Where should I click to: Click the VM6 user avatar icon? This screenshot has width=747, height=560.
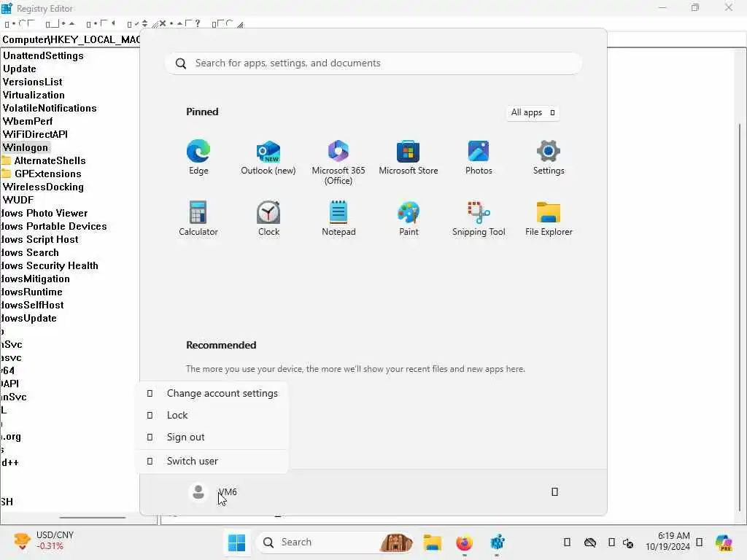click(x=198, y=492)
